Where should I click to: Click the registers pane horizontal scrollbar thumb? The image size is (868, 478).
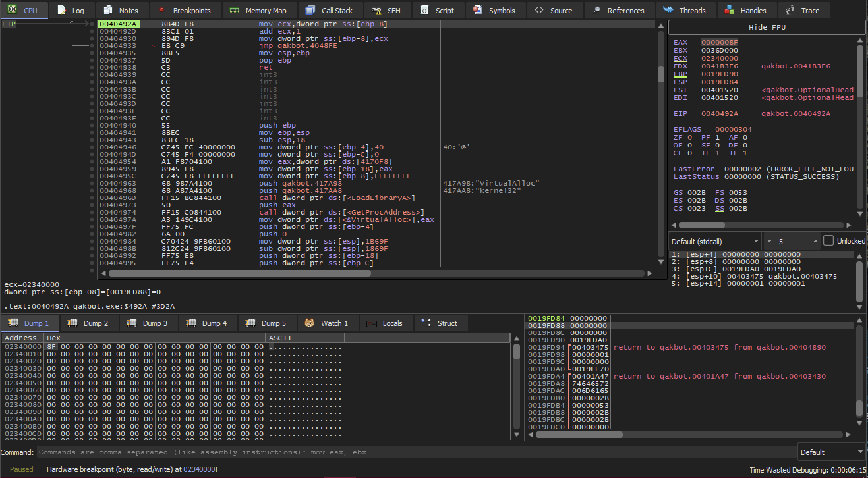tap(702, 225)
